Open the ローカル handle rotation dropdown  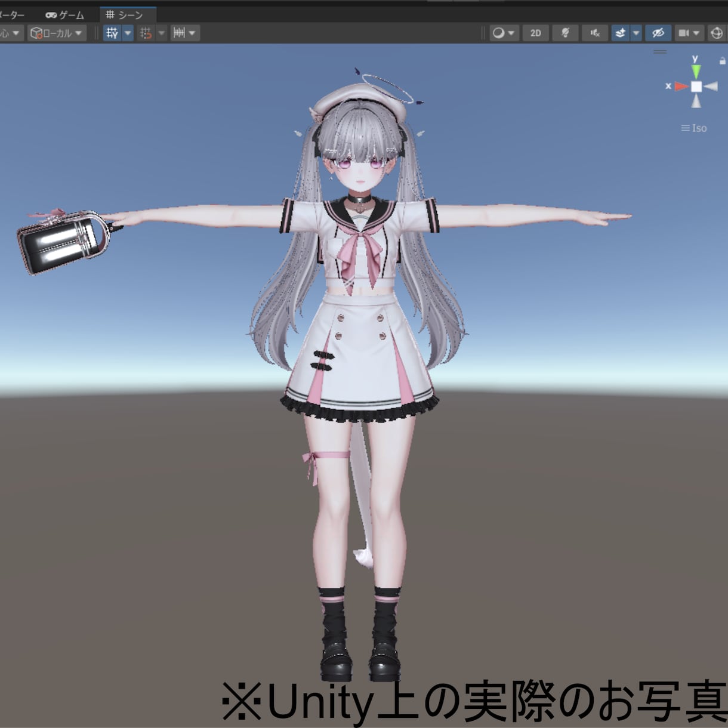(57, 33)
